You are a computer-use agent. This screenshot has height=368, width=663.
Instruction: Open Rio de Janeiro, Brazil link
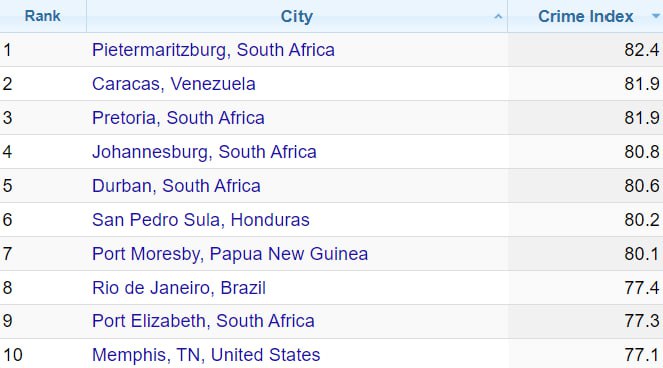pos(179,288)
